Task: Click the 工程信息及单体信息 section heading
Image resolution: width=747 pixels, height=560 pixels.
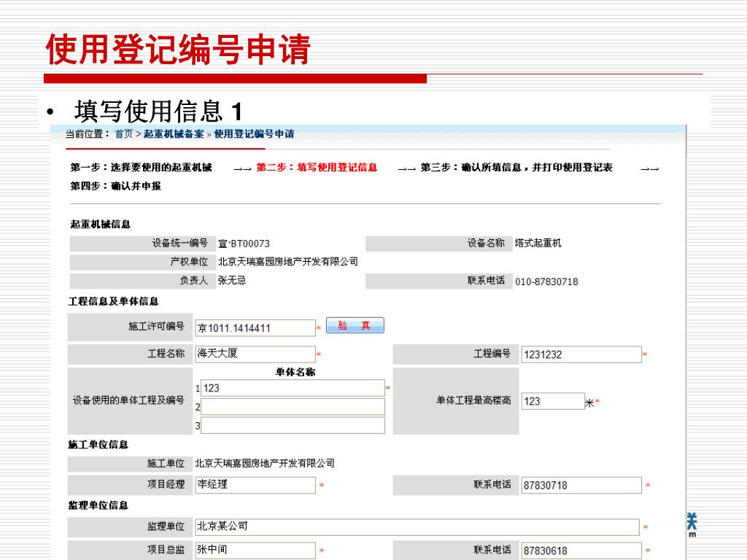Action: pyautogui.click(x=113, y=301)
